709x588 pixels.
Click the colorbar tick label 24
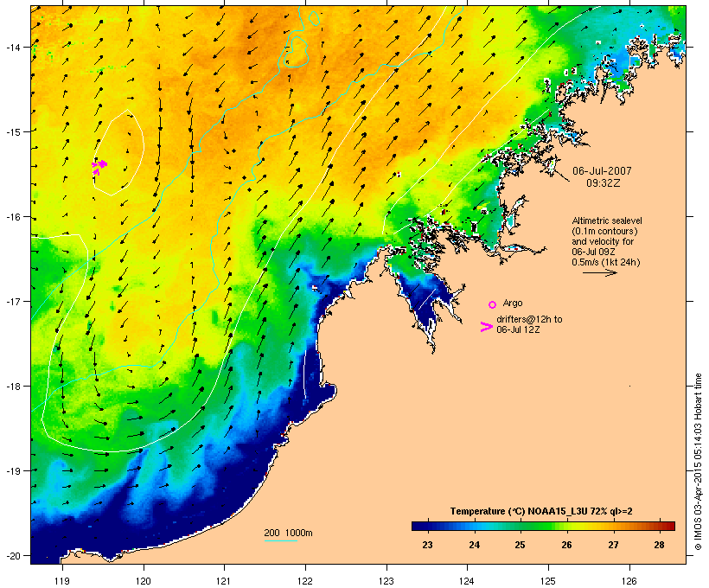[x=474, y=545]
